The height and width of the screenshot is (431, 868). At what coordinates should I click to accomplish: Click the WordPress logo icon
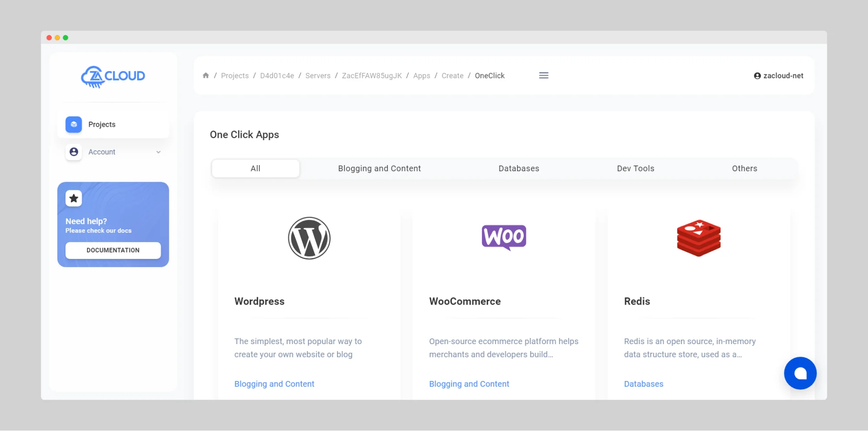click(309, 238)
